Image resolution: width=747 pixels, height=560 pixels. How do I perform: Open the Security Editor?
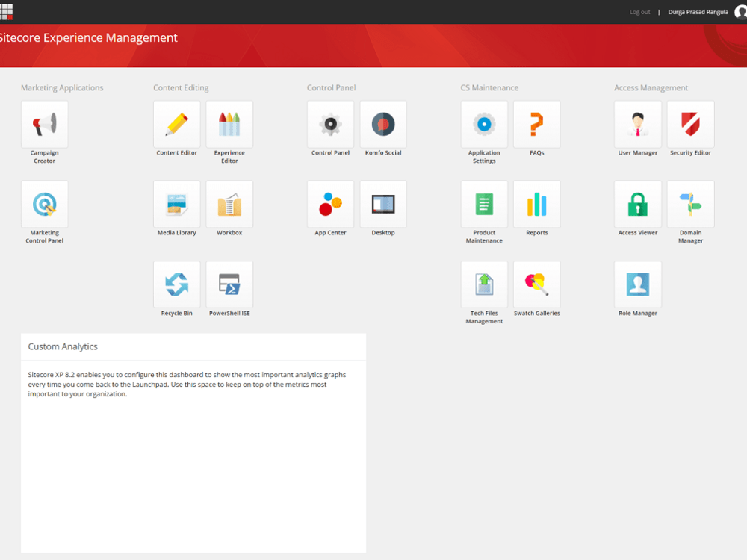click(691, 124)
